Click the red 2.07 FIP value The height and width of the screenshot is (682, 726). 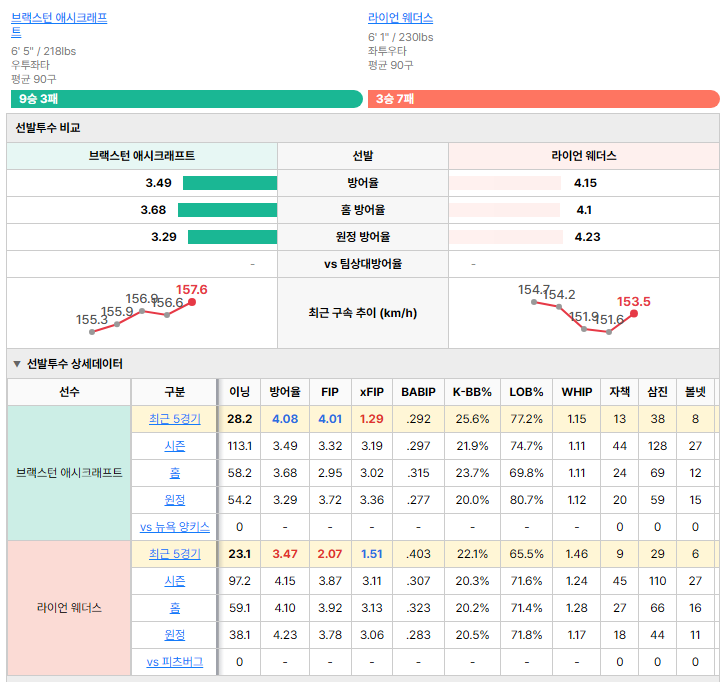(x=330, y=554)
